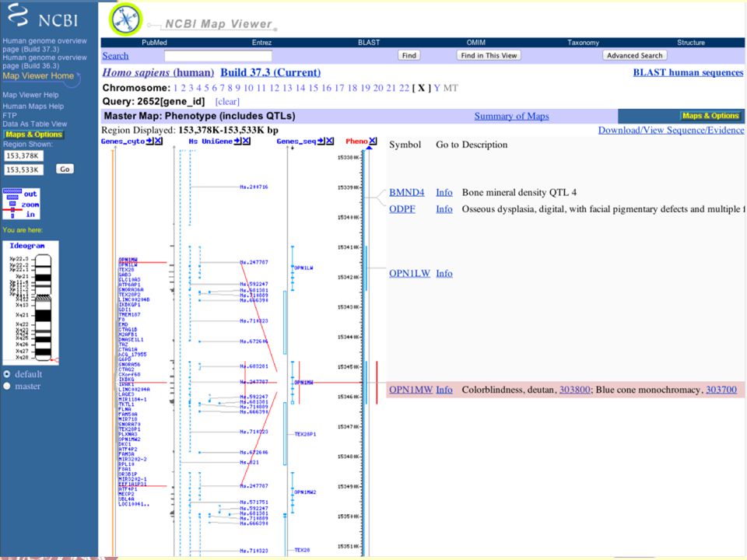Switch to chromosome 1

click(x=175, y=88)
